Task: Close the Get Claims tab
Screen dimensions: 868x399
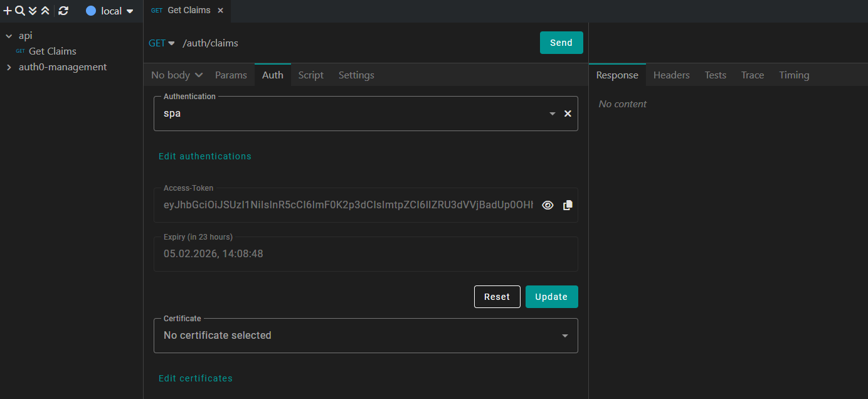Action: [220, 11]
